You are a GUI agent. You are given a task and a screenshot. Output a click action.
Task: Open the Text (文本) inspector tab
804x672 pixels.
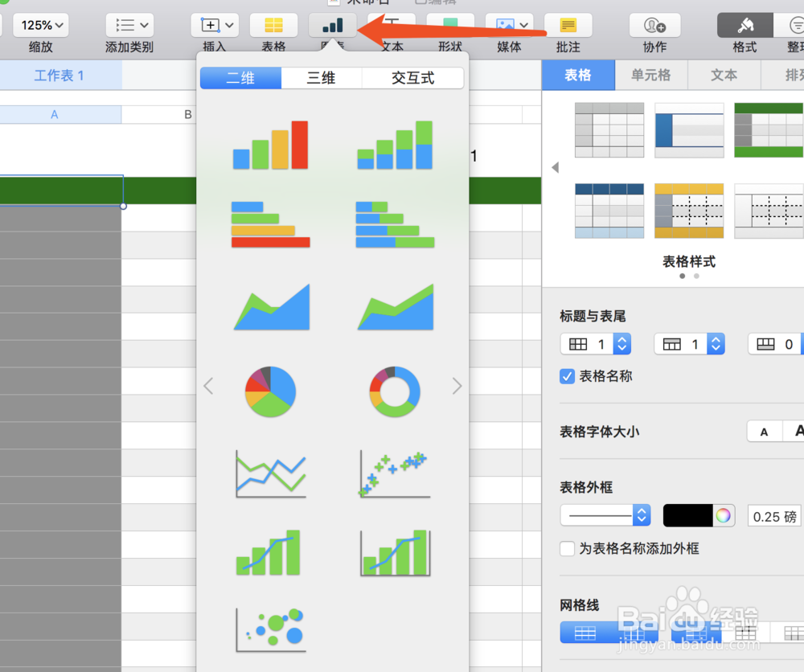click(x=724, y=75)
